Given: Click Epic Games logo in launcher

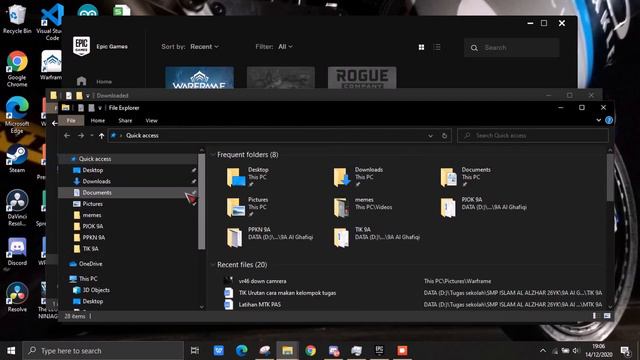Looking at the screenshot, I should pos(81,46).
